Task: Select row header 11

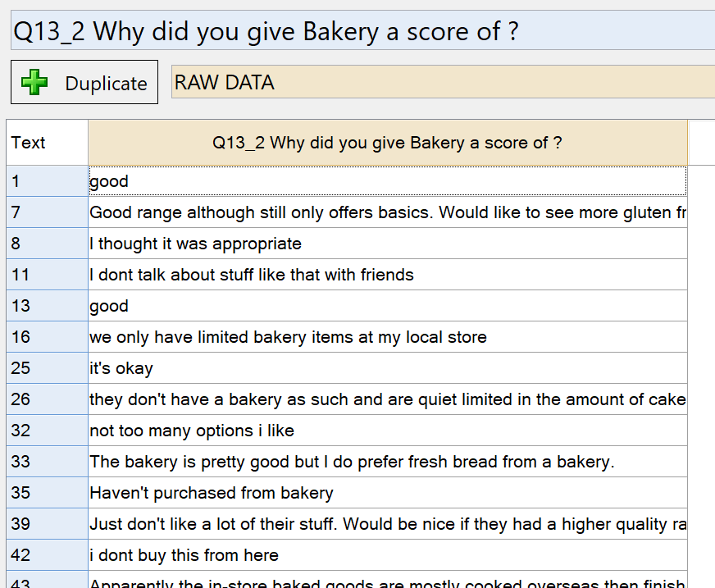Action: click(x=47, y=275)
